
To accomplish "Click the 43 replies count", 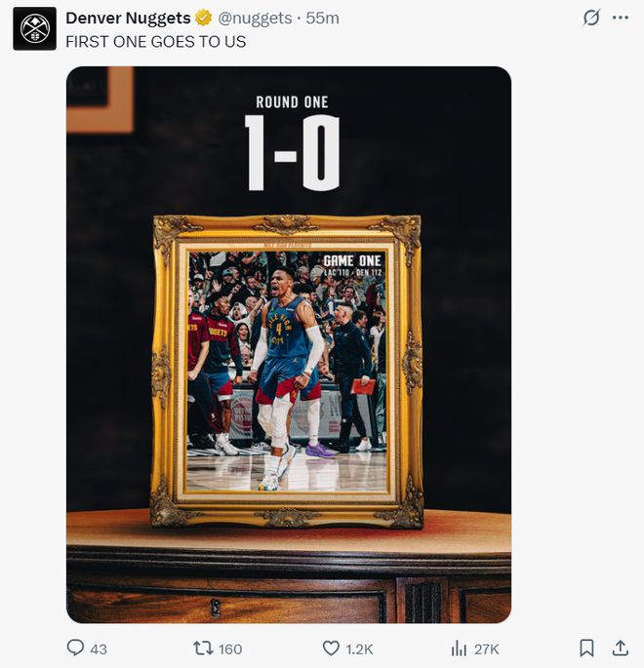I will (x=99, y=649).
